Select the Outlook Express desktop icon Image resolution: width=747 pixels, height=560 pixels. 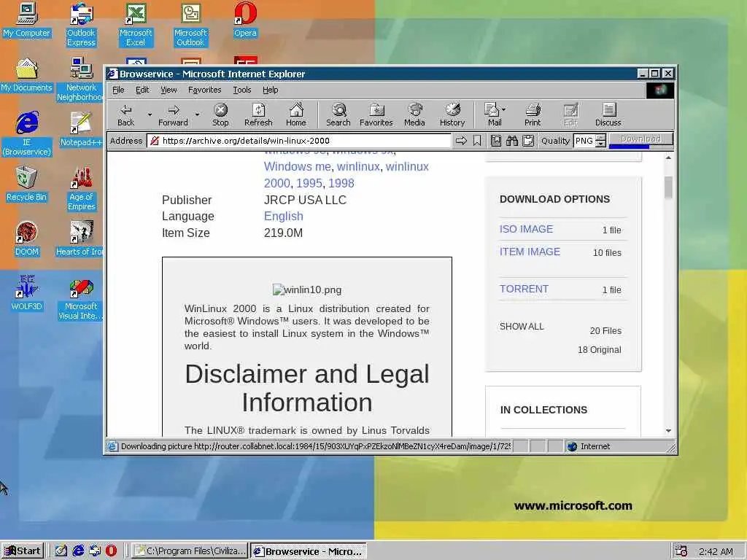[81, 26]
